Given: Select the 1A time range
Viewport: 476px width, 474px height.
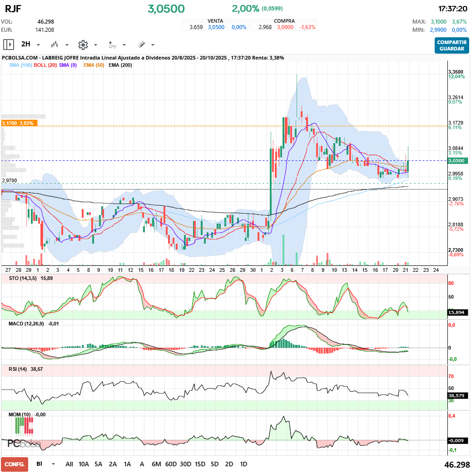Looking at the screenshot, I should (x=127, y=464).
